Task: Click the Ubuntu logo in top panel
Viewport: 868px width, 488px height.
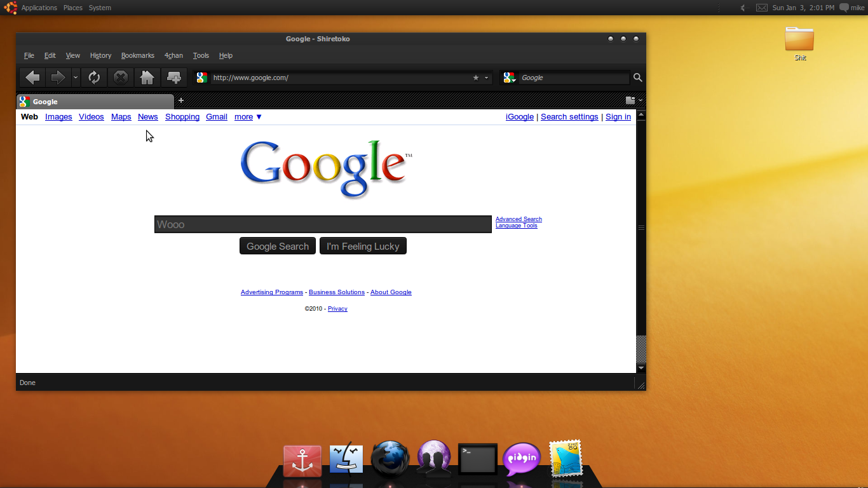Action: 11,8
